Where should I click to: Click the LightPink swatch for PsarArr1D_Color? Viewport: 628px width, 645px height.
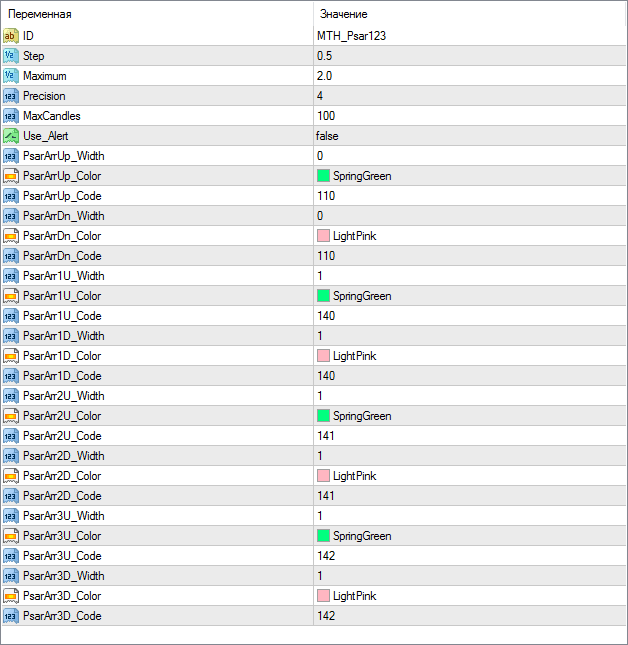323,356
